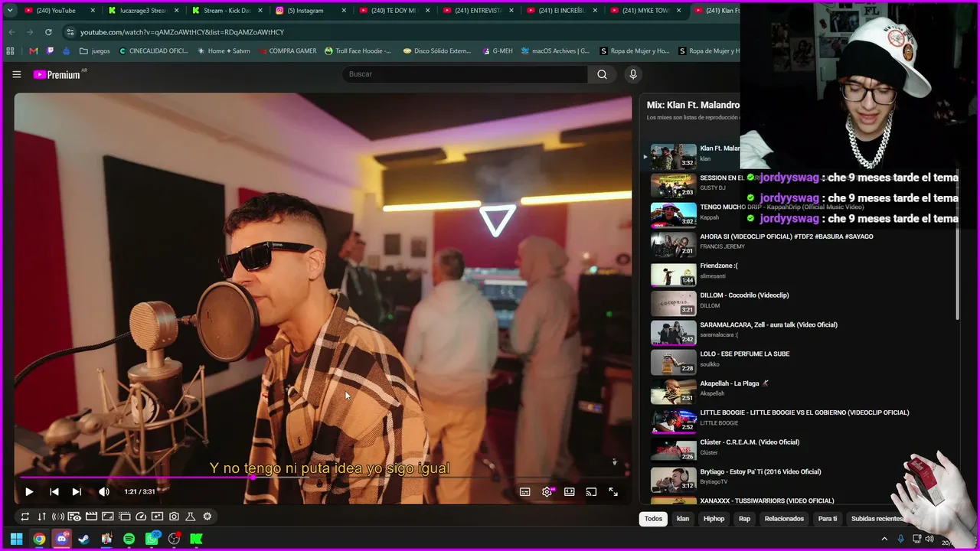This screenshot has width=980, height=551.
Task: Click the up-down arrows icon in extension toolbar
Action: [x=41, y=517]
